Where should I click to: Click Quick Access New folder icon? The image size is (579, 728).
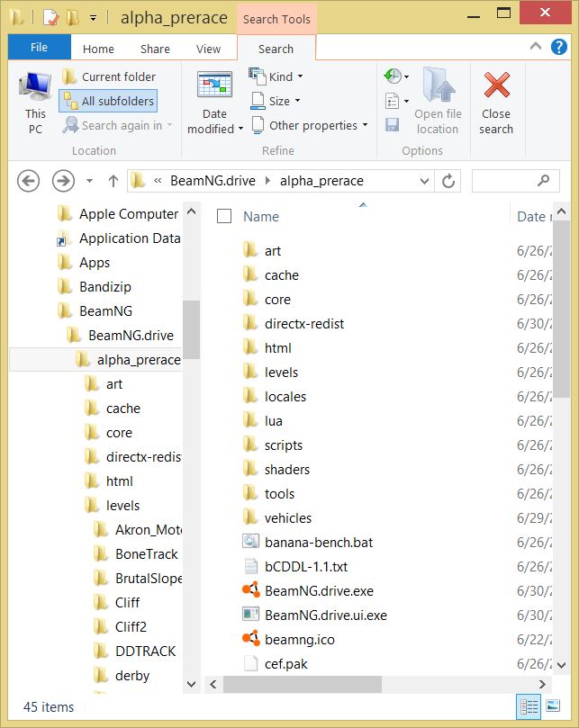pyautogui.click(x=72, y=18)
